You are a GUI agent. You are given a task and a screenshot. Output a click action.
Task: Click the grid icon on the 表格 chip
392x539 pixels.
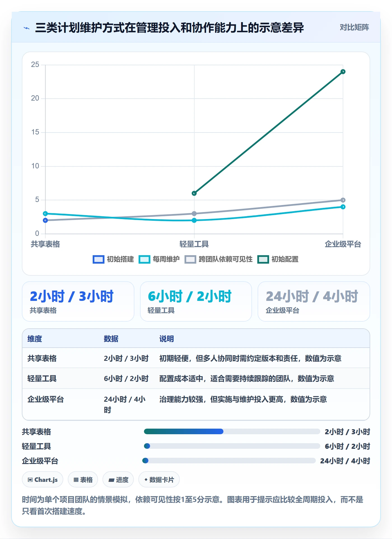[x=76, y=480]
